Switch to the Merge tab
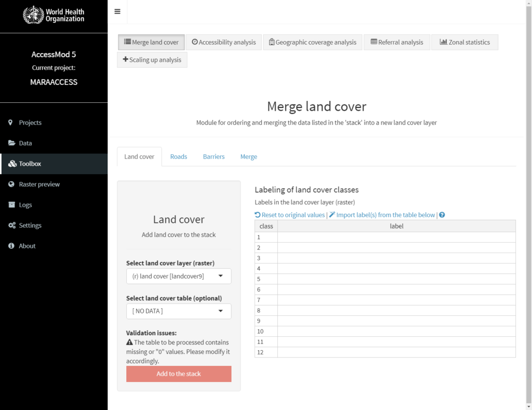 coord(248,156)
